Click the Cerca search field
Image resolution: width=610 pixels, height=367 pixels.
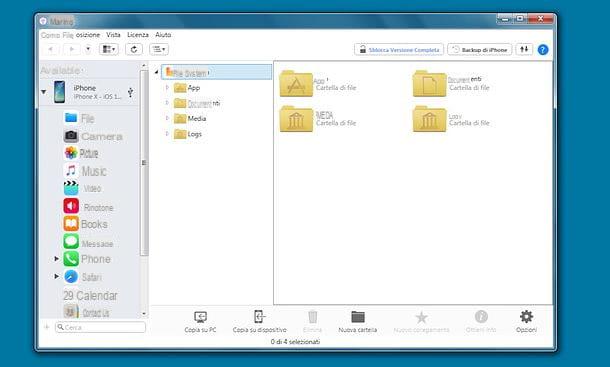click(100, 327)
